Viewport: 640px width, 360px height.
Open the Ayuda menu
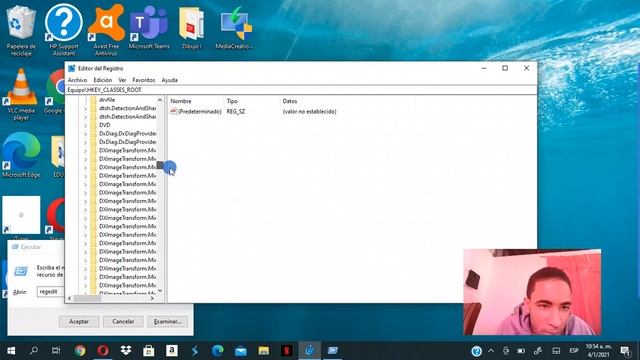point(169,80)
